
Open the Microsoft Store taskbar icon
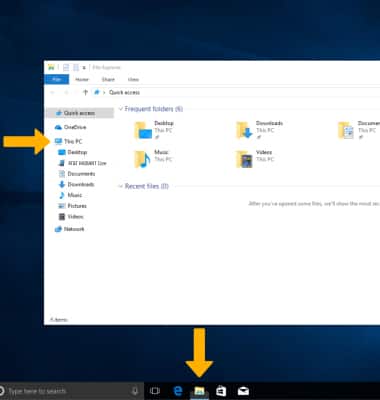point(221,391)
